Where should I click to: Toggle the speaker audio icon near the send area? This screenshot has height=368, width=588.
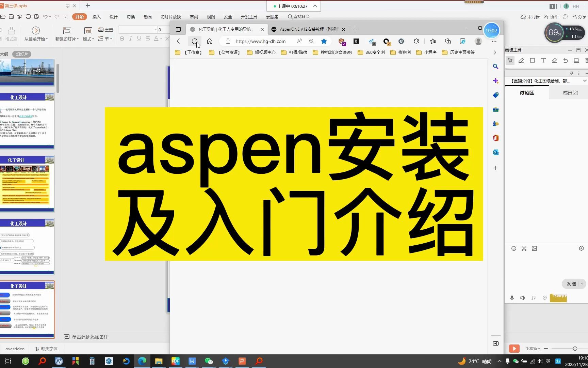tap(523, 297)
